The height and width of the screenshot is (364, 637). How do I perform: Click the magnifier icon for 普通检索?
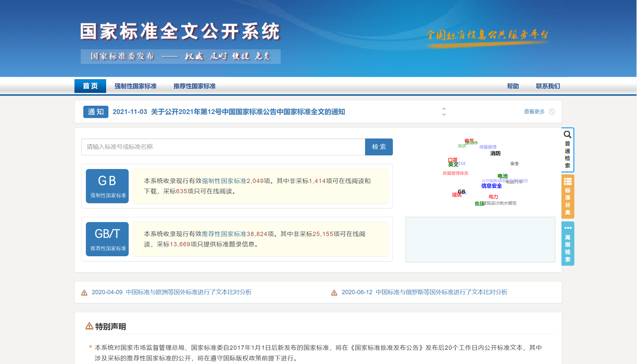(x=567, y=135)
